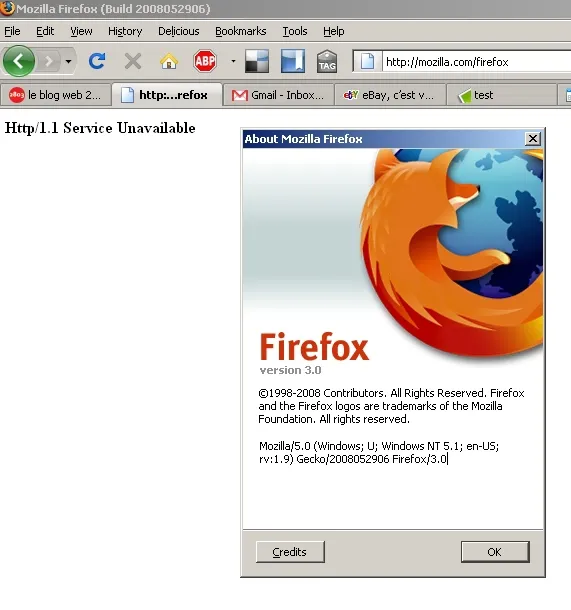Switch to the eBay, c'est v... tab
571x610 pixels.
coord(390,95)
